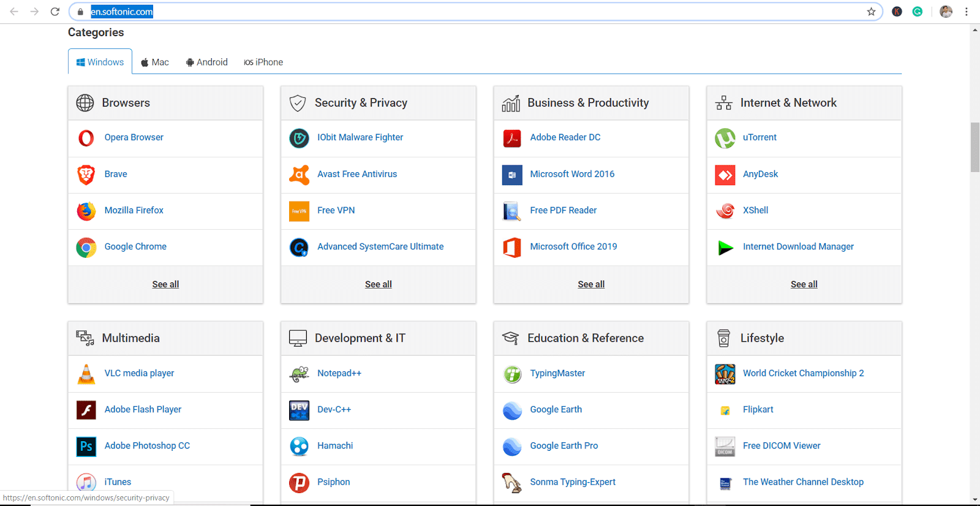
Task: Click the Free DICOM Viewer icon
Action: [725, 446]
